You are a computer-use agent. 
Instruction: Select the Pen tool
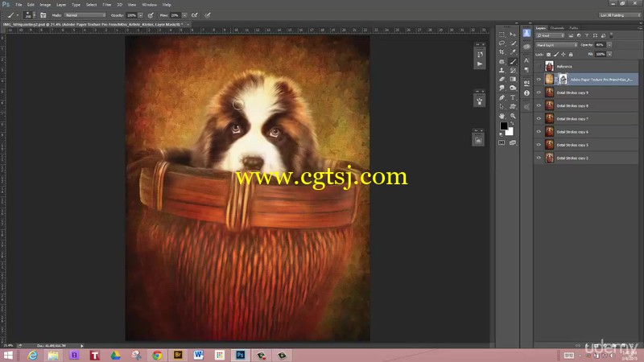click(502, 97)
